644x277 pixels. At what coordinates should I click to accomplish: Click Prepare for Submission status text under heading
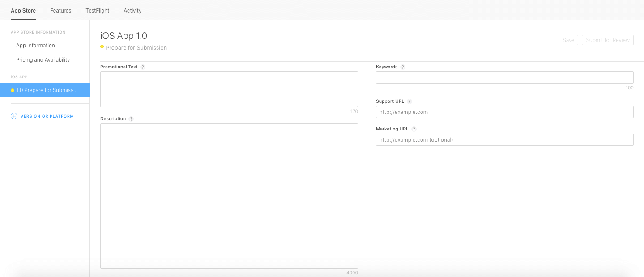click(136, 48)
